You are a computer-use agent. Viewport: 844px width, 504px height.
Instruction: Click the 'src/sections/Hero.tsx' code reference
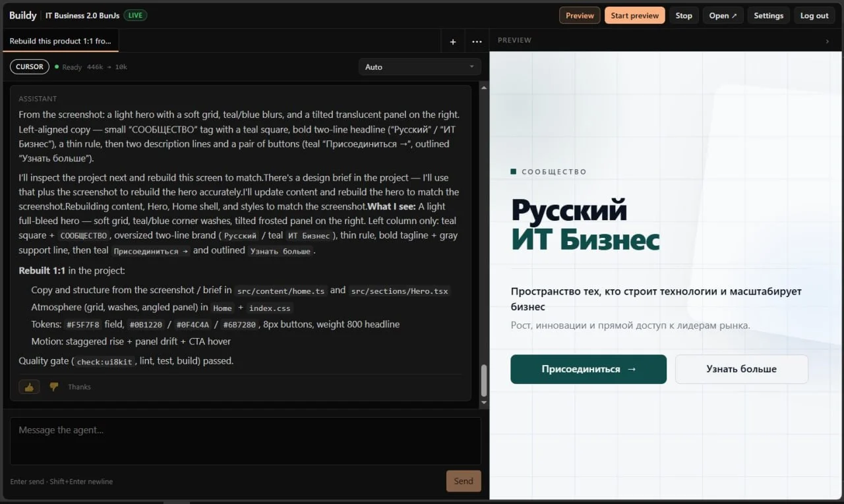point(400,291)
